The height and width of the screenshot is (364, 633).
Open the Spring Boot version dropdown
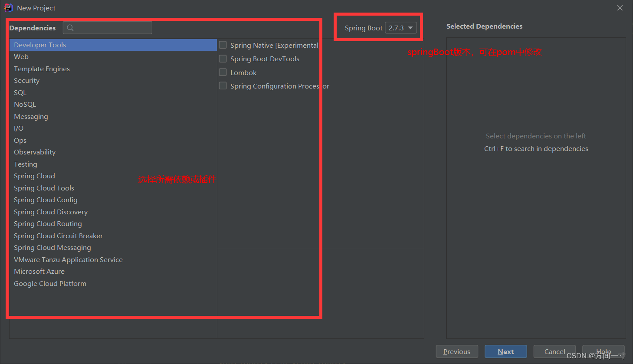(x=401, y=28)
